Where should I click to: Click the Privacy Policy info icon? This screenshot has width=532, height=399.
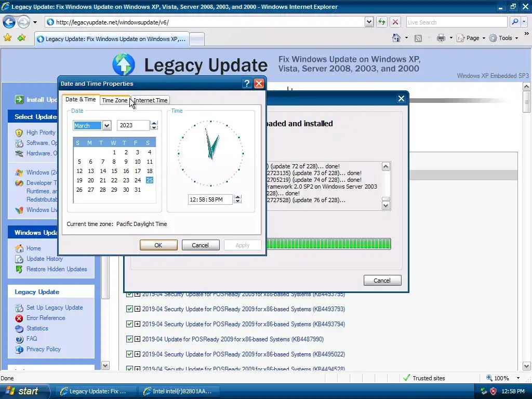19,350
